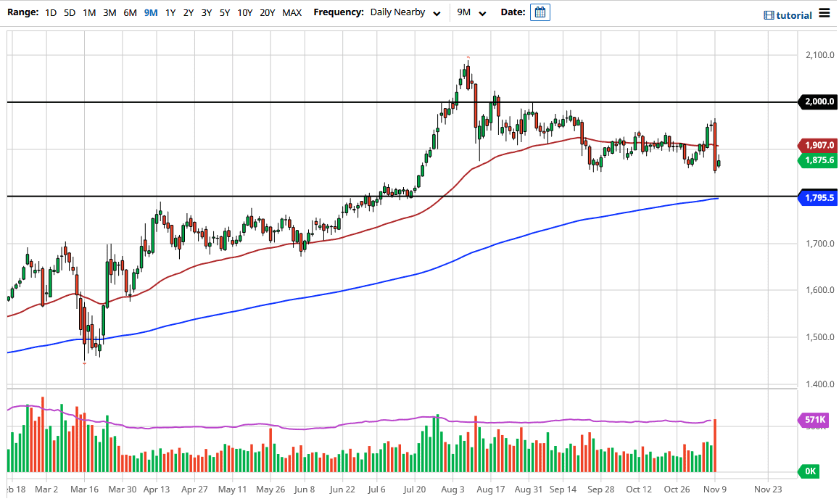Image resolution: width=839 pixels, height=504 pixels.
Task: Click the blue 1,795.5 moving average label
Action: click(817, 197)
